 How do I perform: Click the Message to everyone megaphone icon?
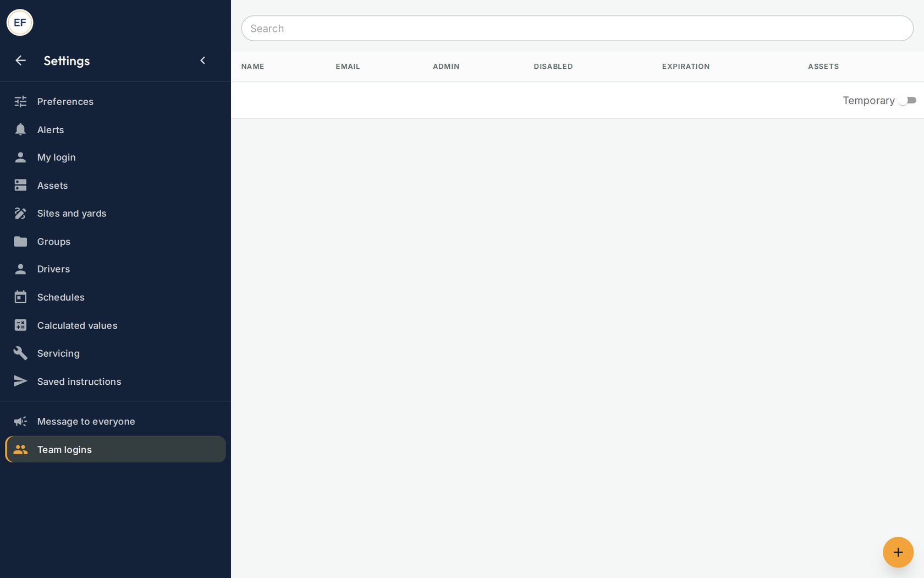(x=20, y=421)
